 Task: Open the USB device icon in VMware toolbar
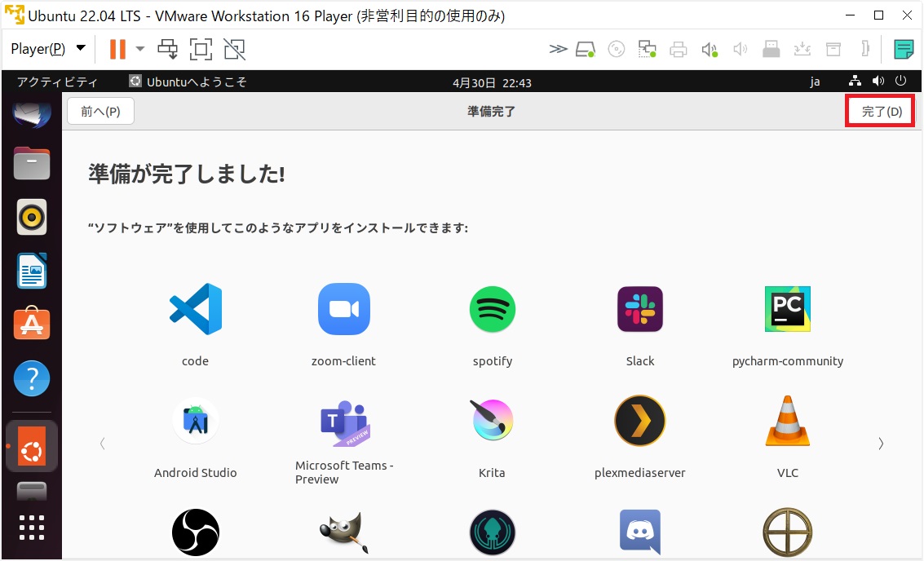[x=771, y=49]
